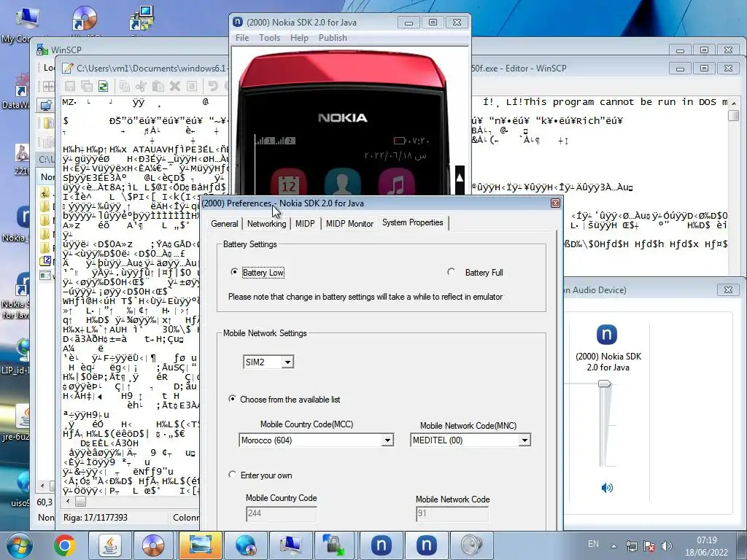This screenshot has height=560, width=747.
Task: Click the Action Center flag tray icon
Action: [649, 545]
